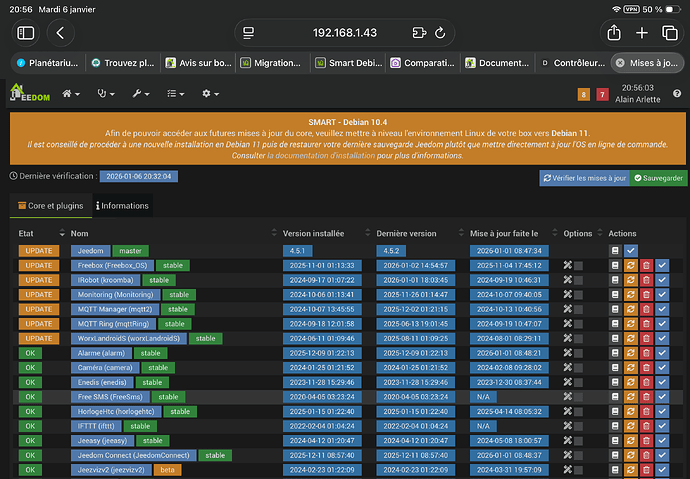Check the blue checkmark for Monitoring row
690x479 pixels.
[661, 295]
